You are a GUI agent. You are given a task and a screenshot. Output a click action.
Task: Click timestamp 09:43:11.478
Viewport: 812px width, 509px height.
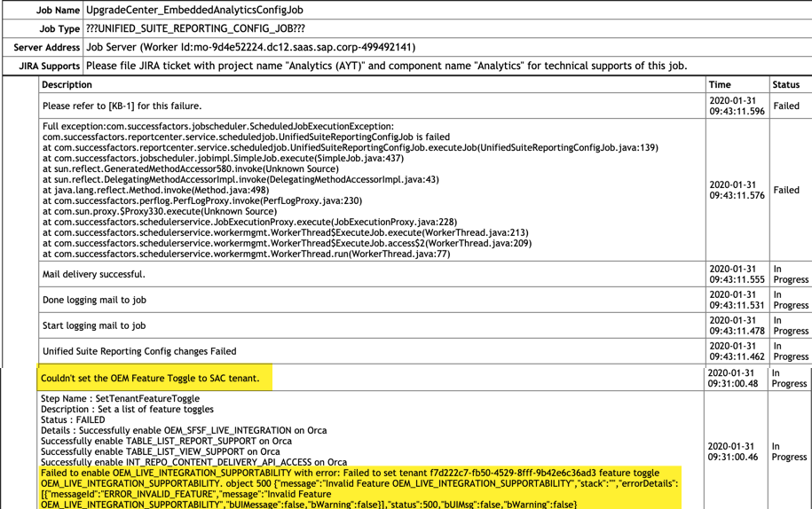[x=737, y=331]
